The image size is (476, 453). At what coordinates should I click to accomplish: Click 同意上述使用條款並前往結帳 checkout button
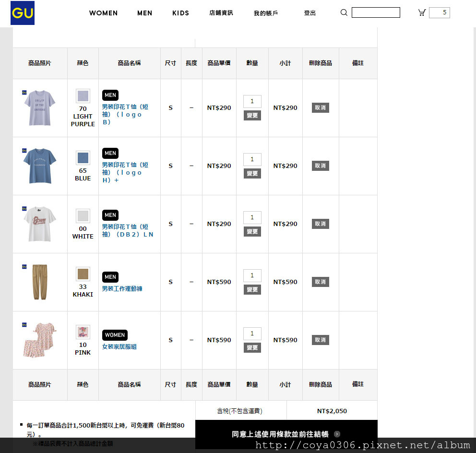click(286, 434)
